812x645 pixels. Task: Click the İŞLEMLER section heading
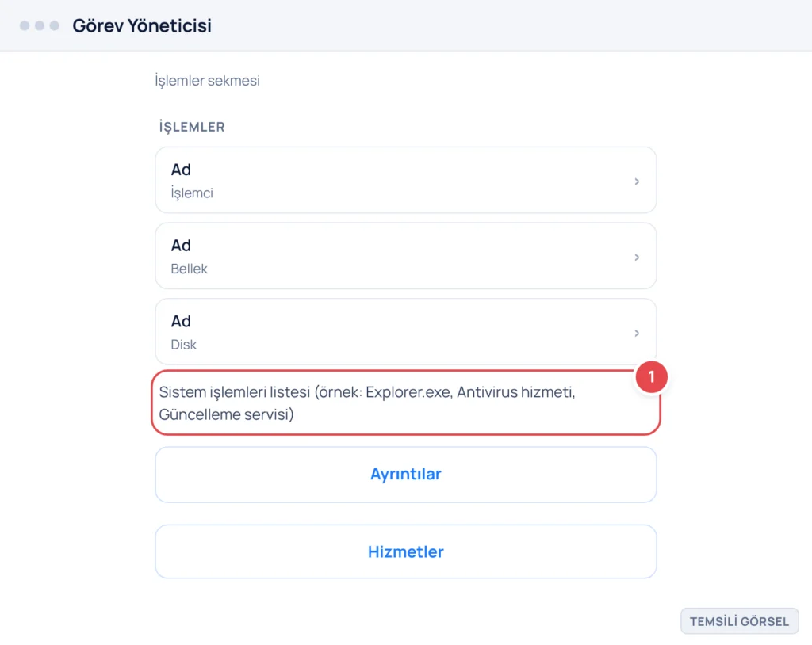coord(192,127)
